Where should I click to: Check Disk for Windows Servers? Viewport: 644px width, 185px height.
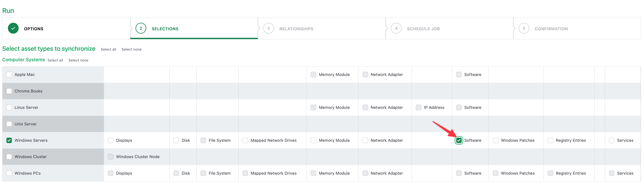[x=176, y=140]
